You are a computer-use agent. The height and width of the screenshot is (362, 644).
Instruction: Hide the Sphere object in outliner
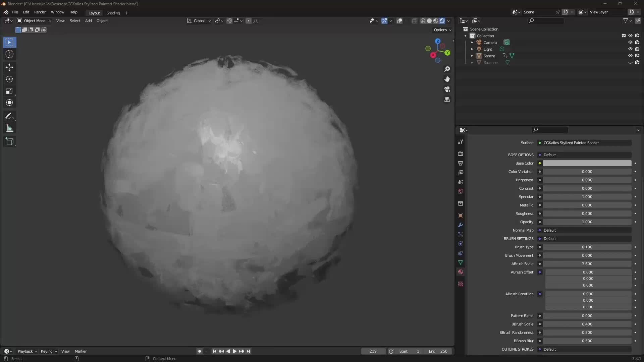pos(630,56)
